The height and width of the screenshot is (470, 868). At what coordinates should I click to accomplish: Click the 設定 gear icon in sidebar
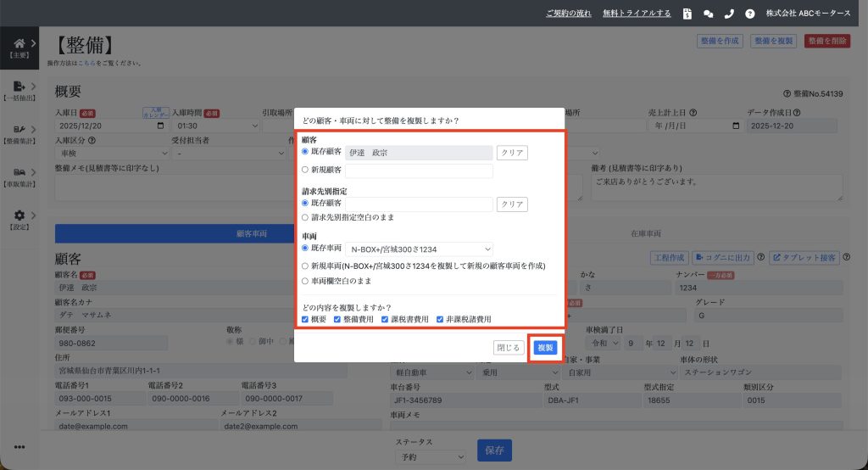point(19,215)
